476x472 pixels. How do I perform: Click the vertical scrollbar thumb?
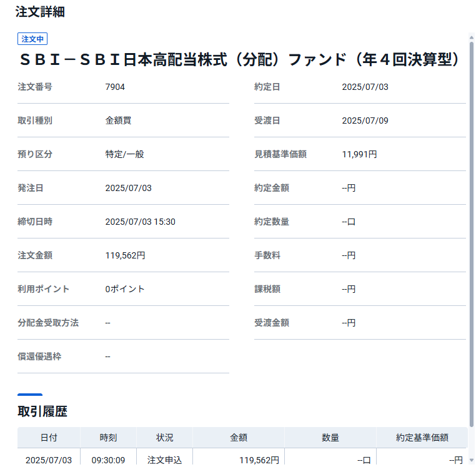[472, 234]
